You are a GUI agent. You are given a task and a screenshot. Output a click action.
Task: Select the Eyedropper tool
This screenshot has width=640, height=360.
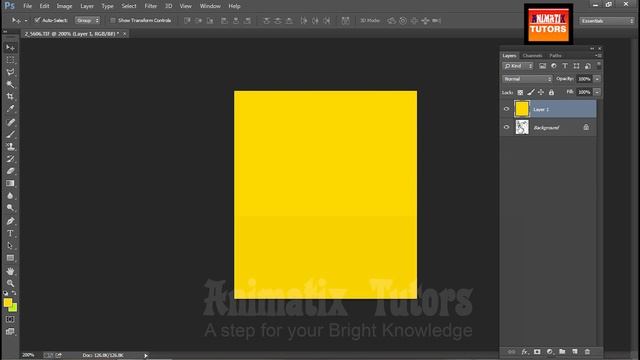11,109
